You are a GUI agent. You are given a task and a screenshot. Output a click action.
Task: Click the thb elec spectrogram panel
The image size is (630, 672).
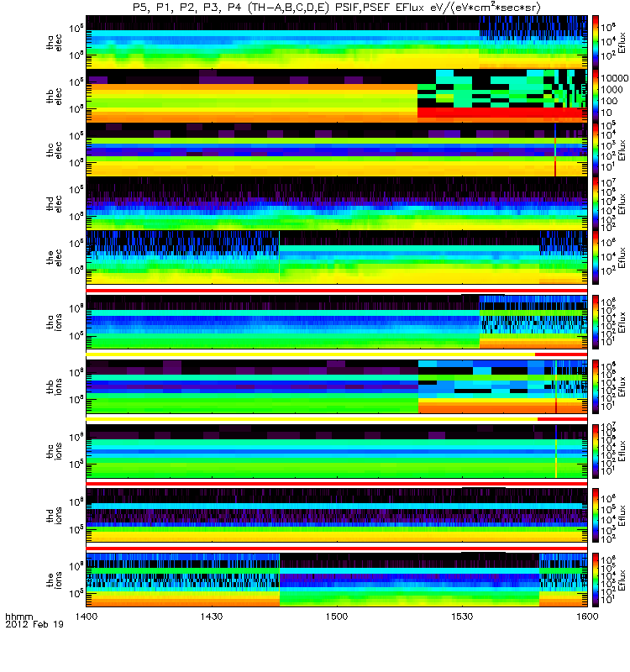click(337, 96)
